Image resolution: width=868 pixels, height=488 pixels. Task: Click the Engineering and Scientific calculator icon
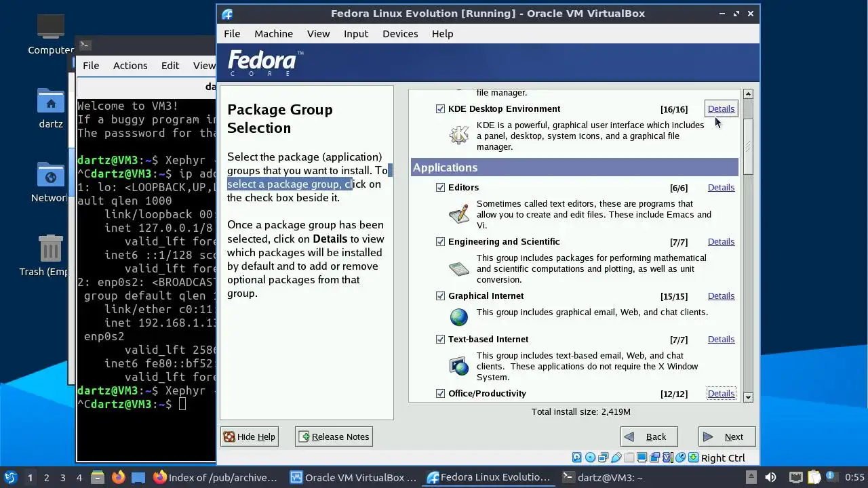coord(459,268)
